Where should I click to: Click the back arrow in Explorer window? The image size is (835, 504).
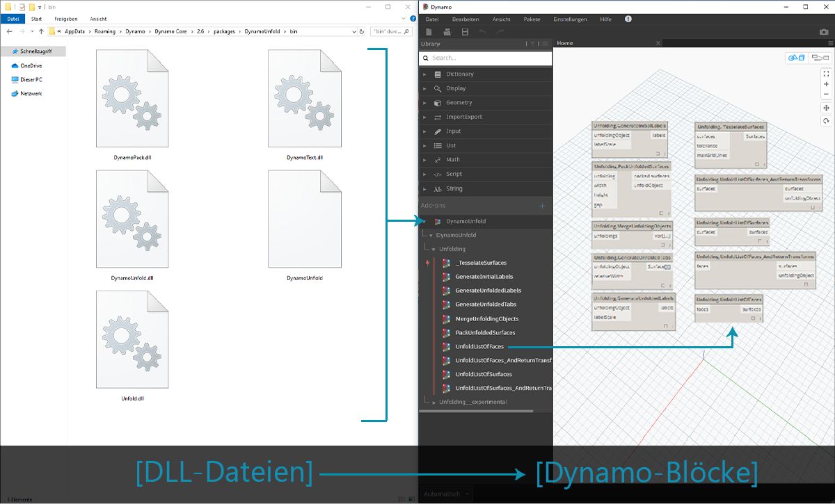pos(9,31)
